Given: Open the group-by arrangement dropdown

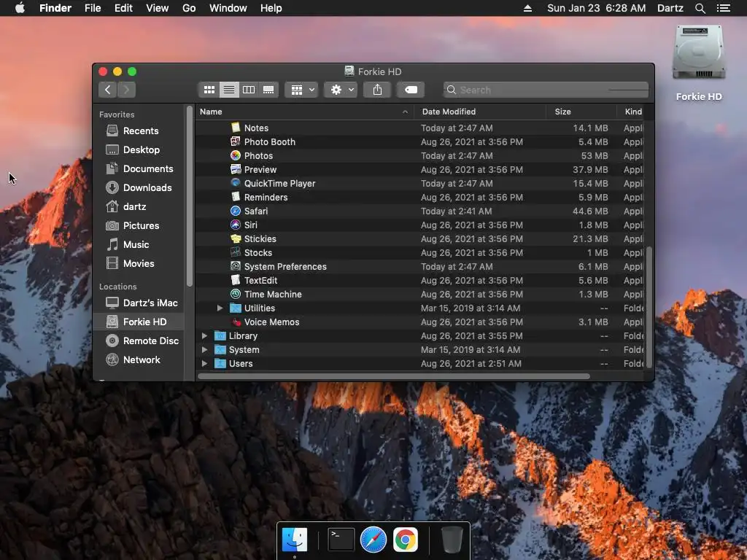Looking at the screenshot, I should (x=301, y=90).
